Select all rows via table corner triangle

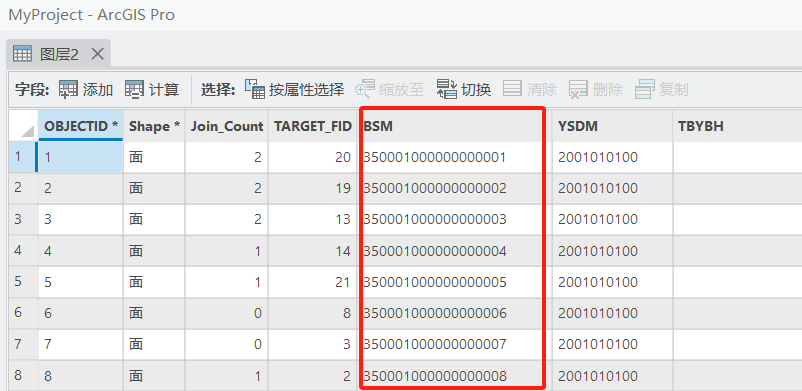(x=24, y=126)
